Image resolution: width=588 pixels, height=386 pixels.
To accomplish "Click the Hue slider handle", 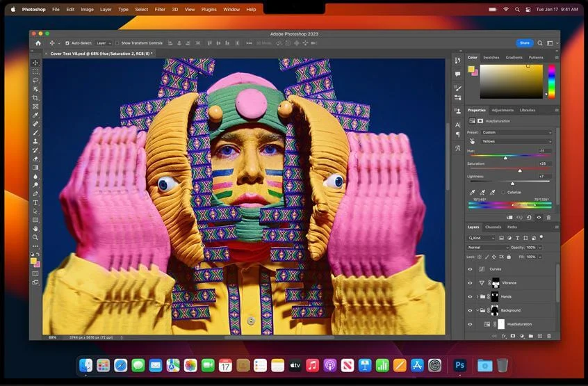I will click(505, 158).
